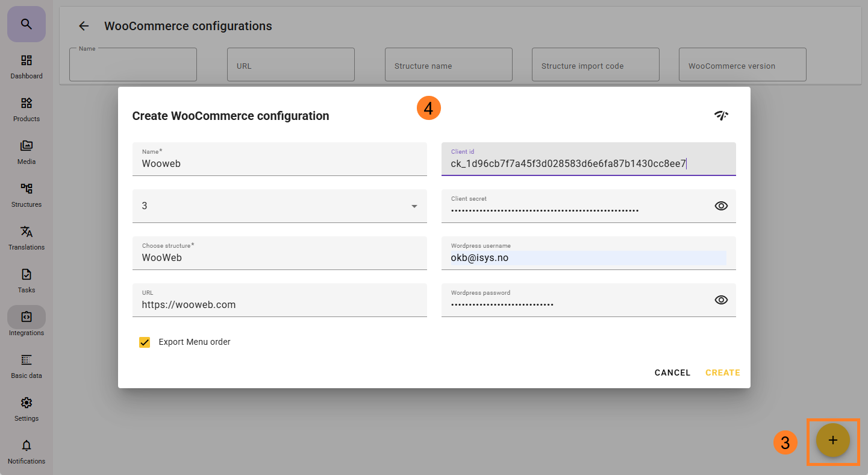Reveal the Wordpress password
This screenshot has height=475, width=868.
(x=721, y=300)
